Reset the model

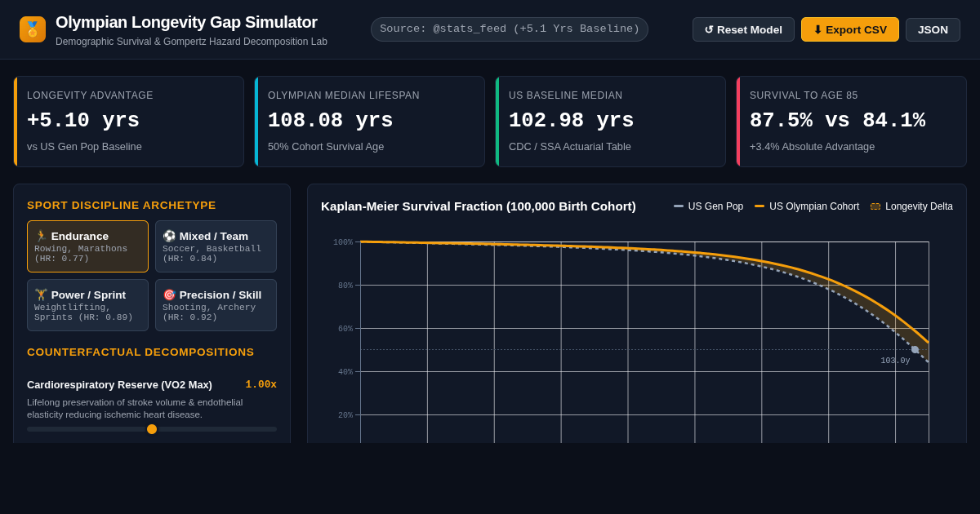point(743,29)
